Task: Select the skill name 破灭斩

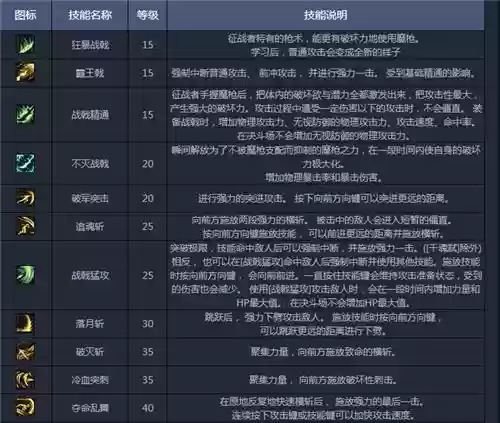Action: point(90,351)
